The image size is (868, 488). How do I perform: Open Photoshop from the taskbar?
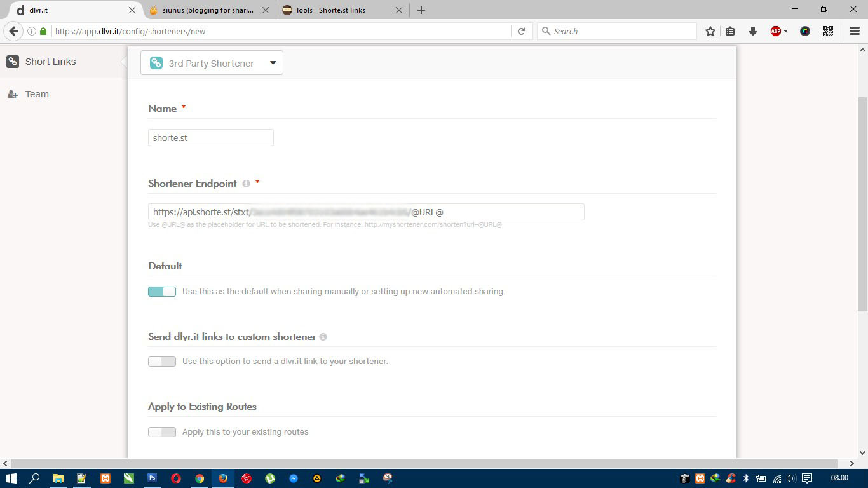[153, 478]
